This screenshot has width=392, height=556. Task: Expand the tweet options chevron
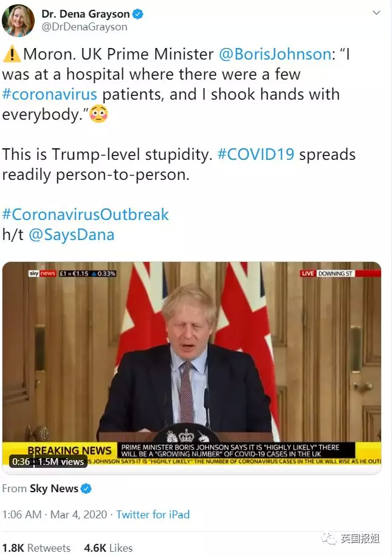coord(376,13)
